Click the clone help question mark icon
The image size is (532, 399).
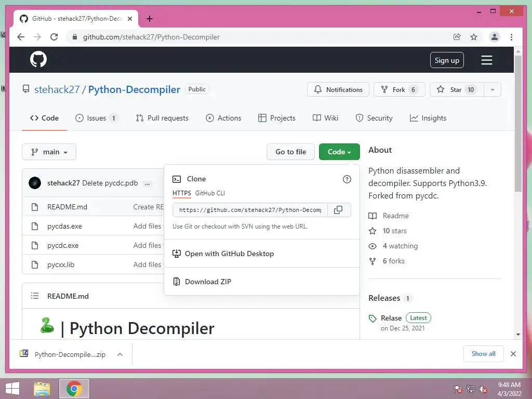point(347,179)
